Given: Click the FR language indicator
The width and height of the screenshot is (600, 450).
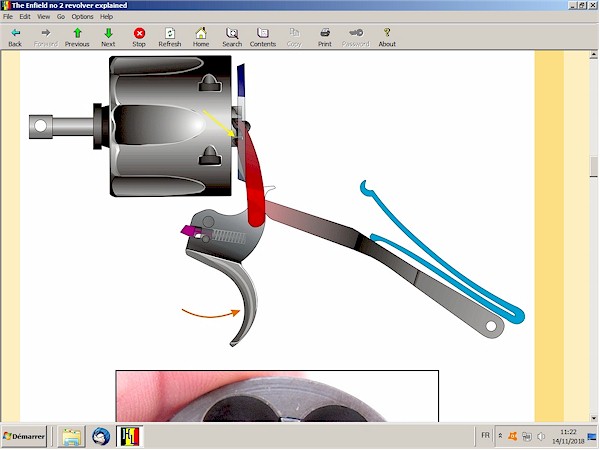Looking at the screenshot, I should point(485,435).
